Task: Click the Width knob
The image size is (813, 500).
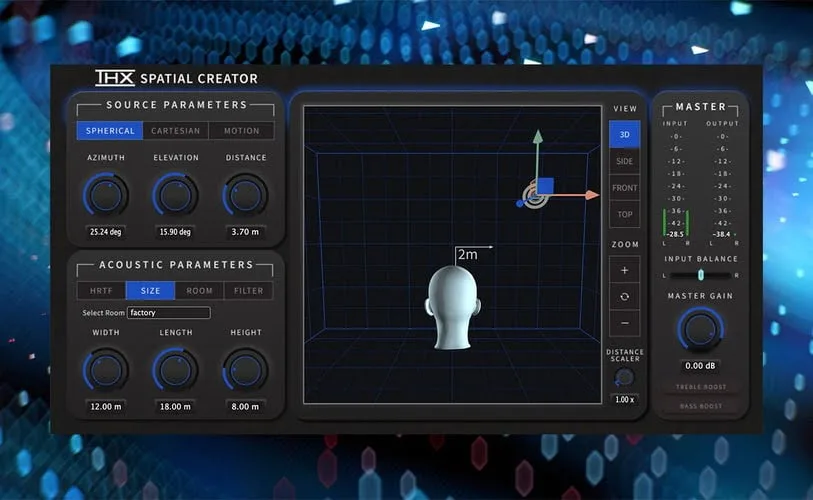Action: (106, 370)
